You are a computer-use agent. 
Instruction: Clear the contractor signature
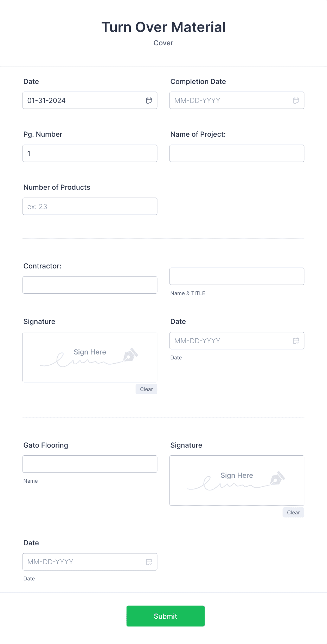coord(146,389)
